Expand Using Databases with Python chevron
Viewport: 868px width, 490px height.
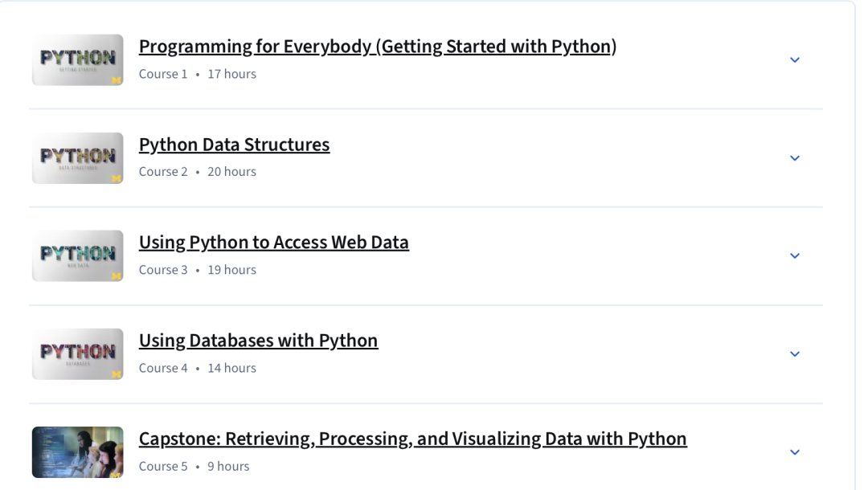coord(795,354)
